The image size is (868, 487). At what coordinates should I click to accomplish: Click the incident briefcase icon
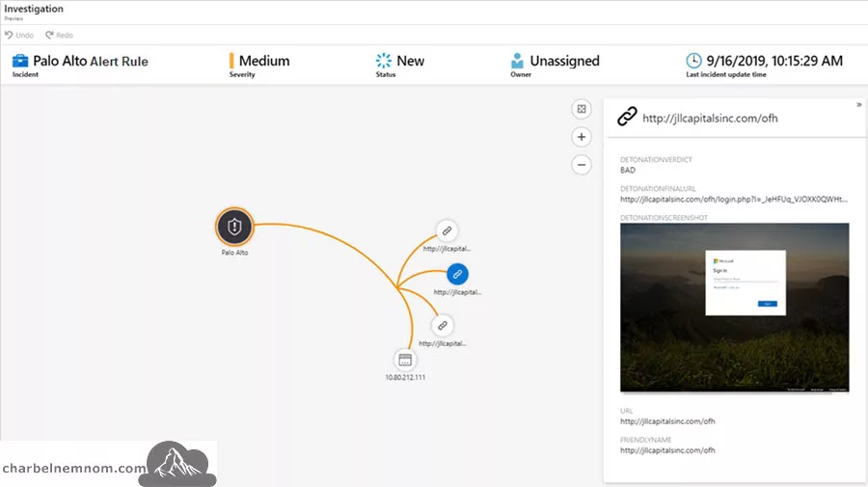click(20, 61)
